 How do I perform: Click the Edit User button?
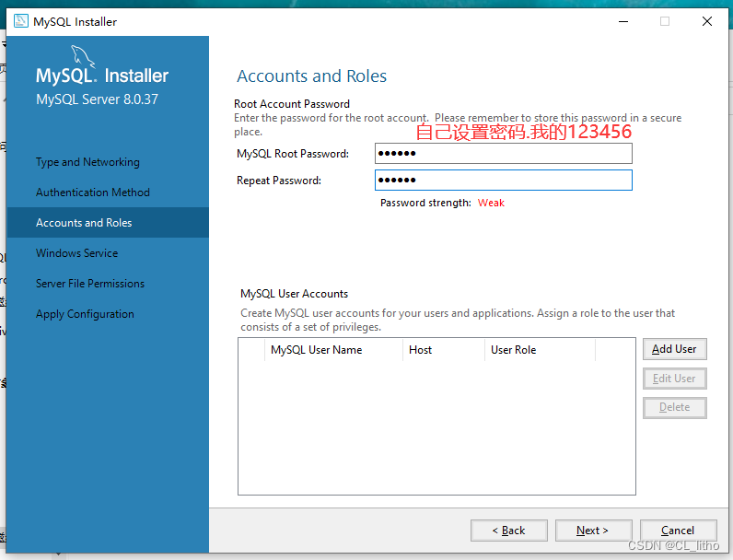click(x=675, y=379)
